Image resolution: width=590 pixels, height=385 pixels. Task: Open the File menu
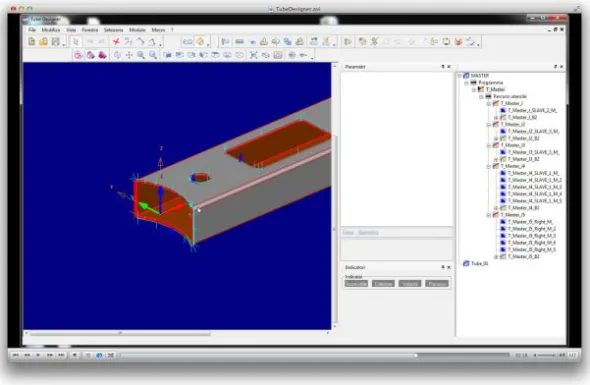click(32, 30)
